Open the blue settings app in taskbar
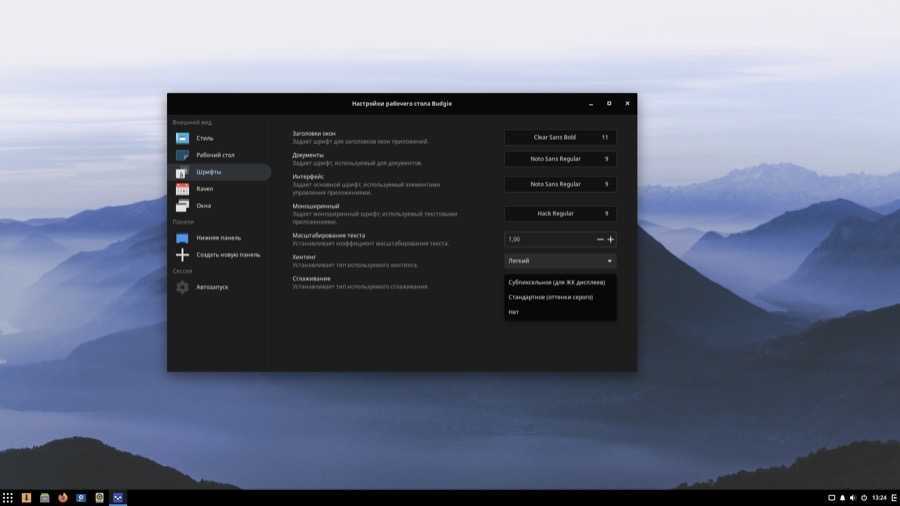Viewport: 900px width, 506px height. click(x=81, y=498)
